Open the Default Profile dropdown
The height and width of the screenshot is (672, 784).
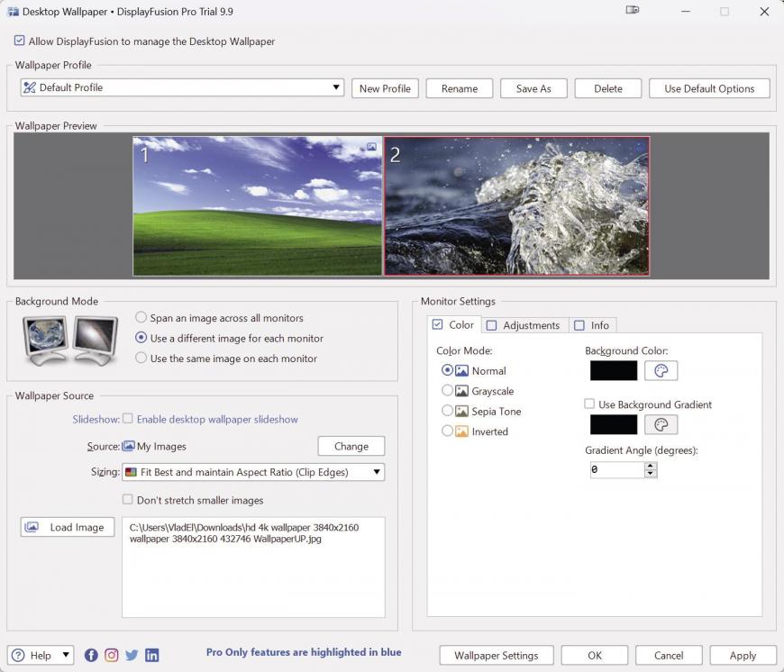tap(182, 87)
